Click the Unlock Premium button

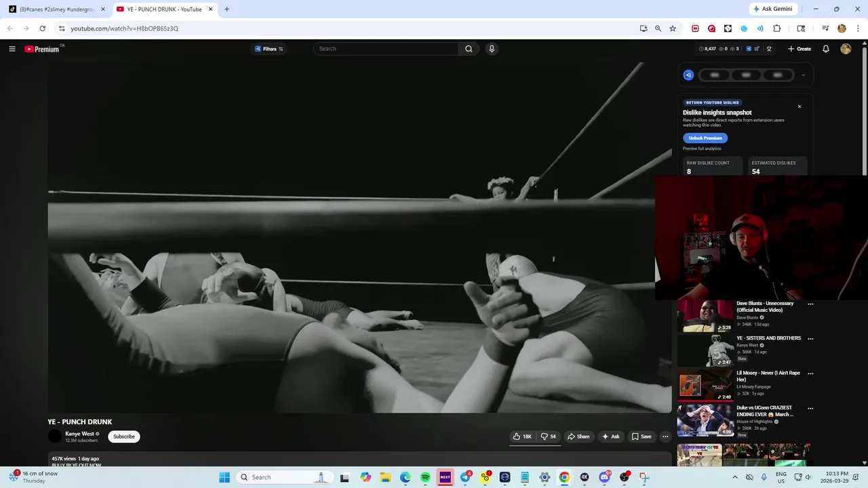tap(705, 138)
